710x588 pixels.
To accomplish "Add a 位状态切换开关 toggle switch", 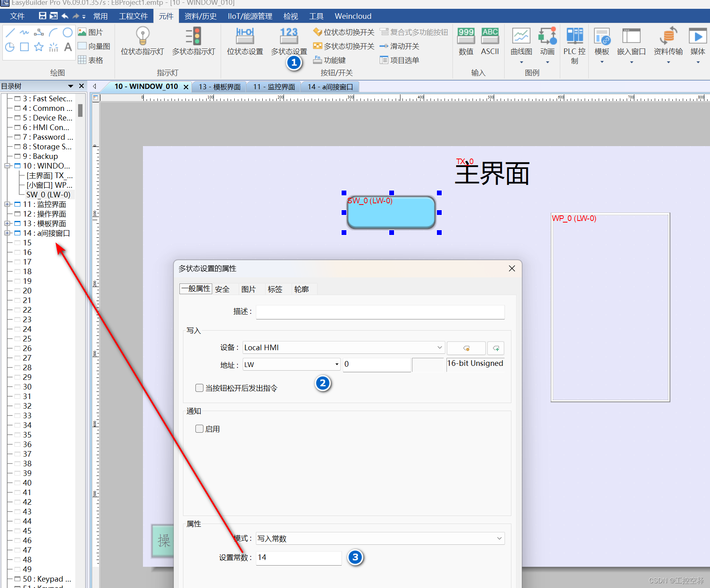I will 344,32.
